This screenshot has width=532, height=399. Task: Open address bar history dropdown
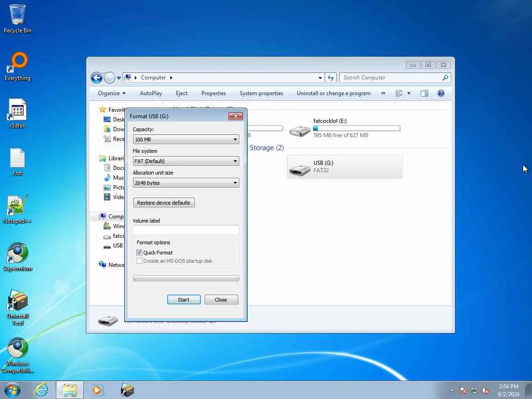[x=320, y=78]
